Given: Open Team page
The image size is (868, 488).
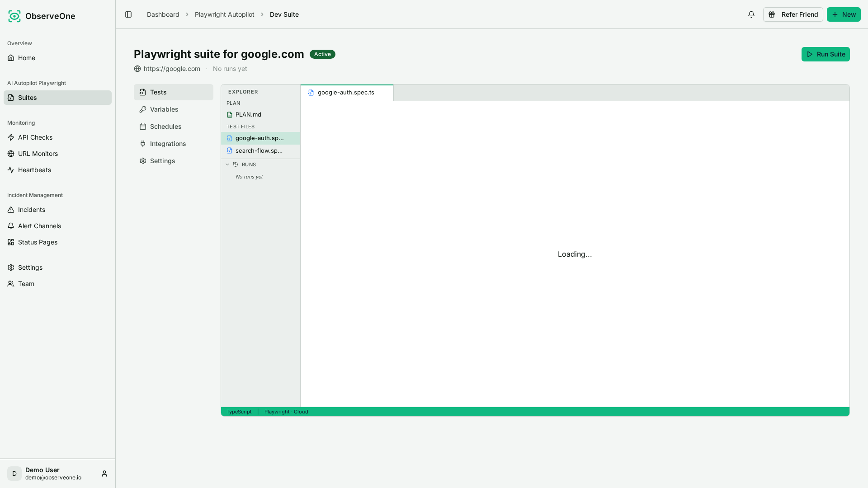Looking at the screenshot, I should tap(57, 284).
